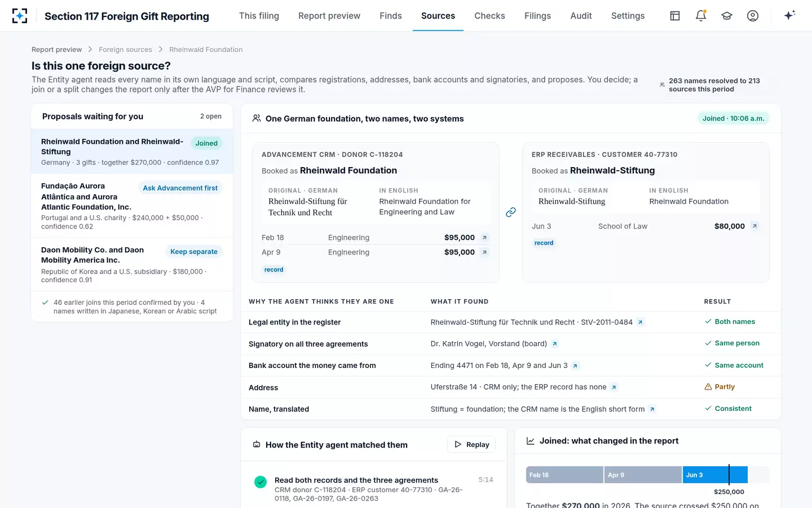
Task: Select the Fundação Aurora Atlântica proposal
Action: point(132,206)
